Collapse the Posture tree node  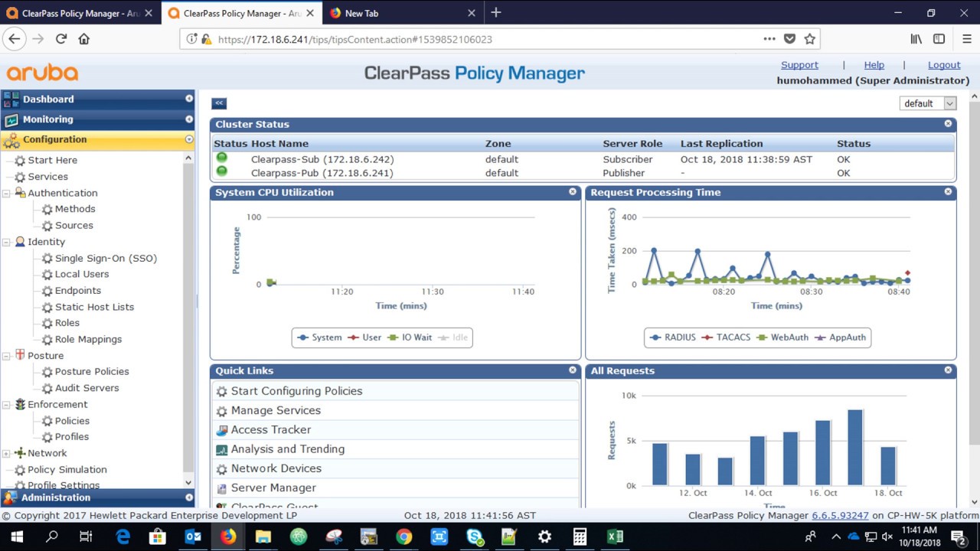7,356
